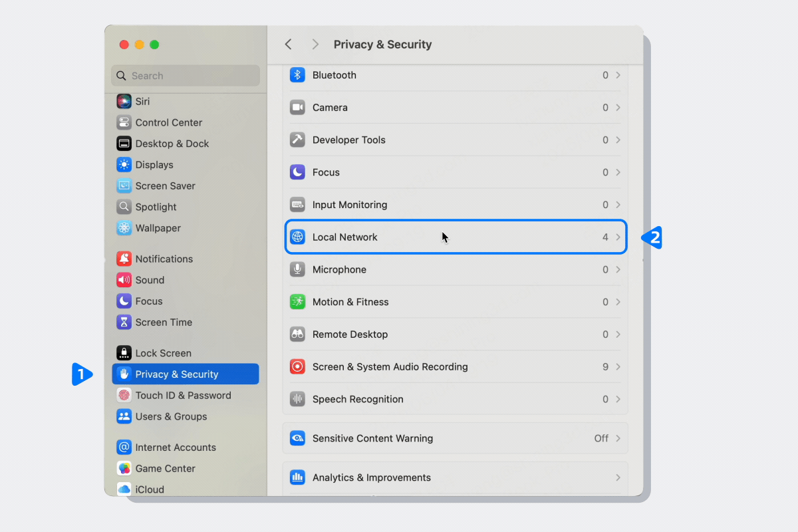Open the Remote Desktop label

tap(350, 334)
